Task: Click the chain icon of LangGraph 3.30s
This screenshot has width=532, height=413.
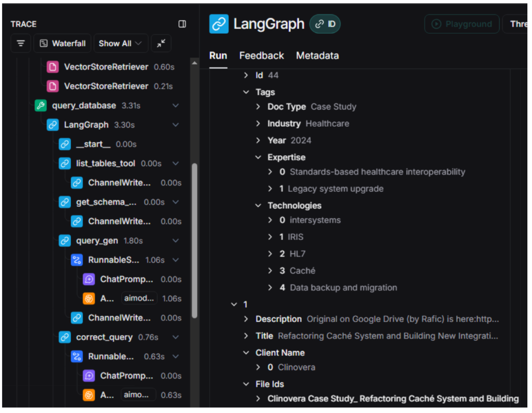Action: click(x=52, y=125)
